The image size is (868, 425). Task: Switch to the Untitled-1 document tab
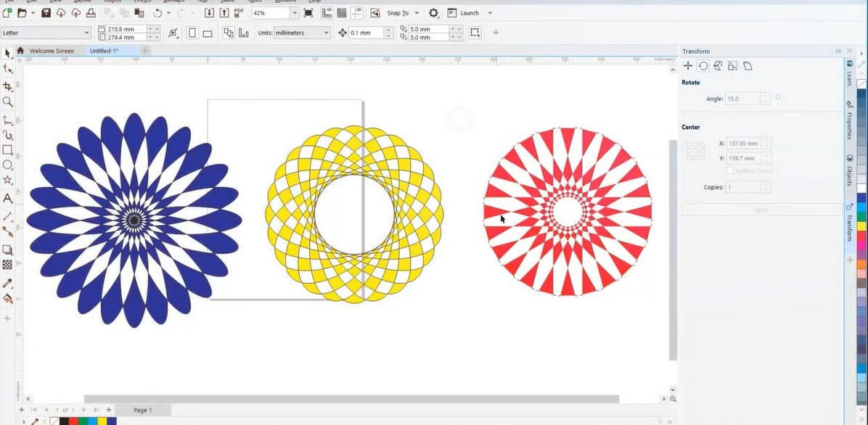[x=104, y=51]
